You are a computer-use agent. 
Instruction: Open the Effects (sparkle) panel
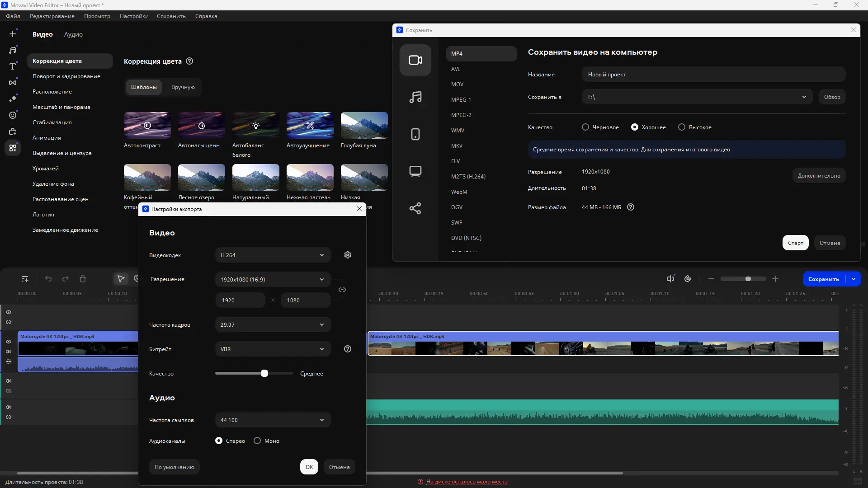pos(13,99)
